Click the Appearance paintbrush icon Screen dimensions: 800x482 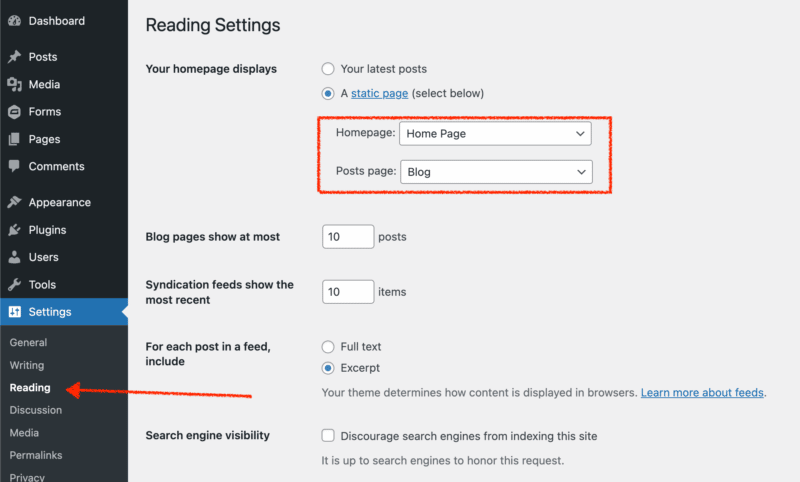click(x=14, y=202)
